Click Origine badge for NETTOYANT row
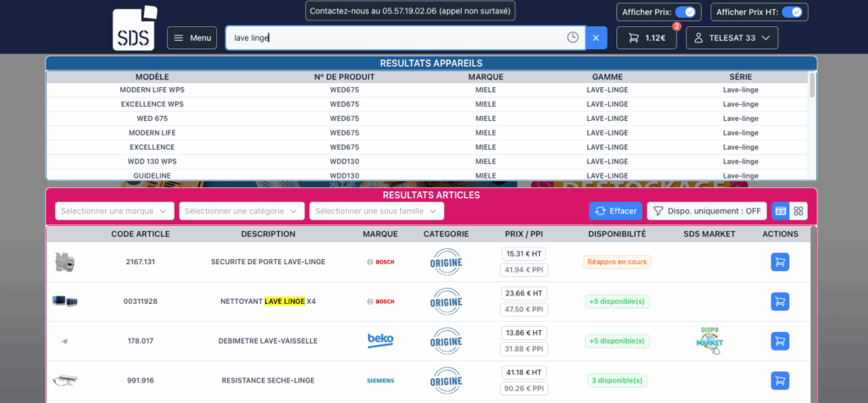This screenshot has height=403, width=868. (446, 302)
